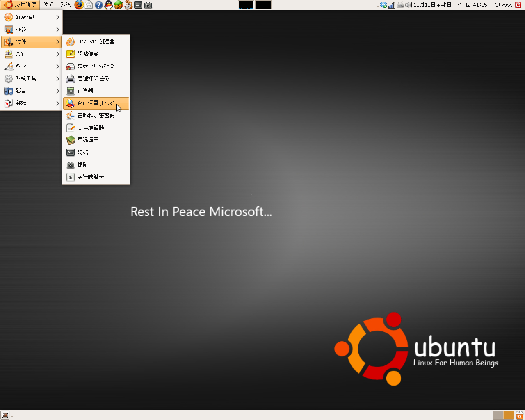Open 星际译王 dictionary
Viewport: 525px width, 420px height.
coord(96,140)
